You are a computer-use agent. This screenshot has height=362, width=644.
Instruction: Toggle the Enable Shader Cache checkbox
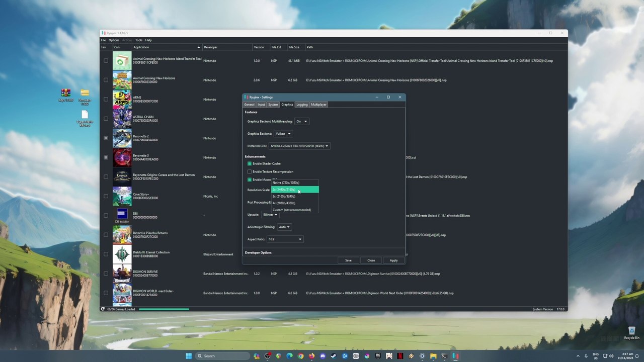click(250, 163)
